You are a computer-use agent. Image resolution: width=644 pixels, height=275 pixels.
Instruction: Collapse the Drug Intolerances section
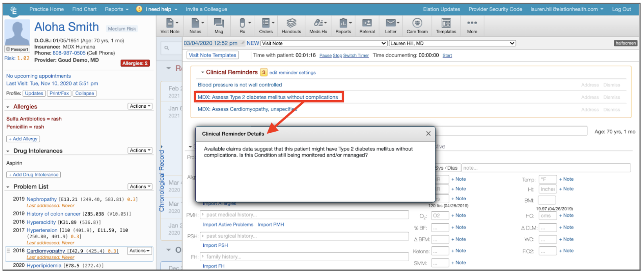[8, 151]
